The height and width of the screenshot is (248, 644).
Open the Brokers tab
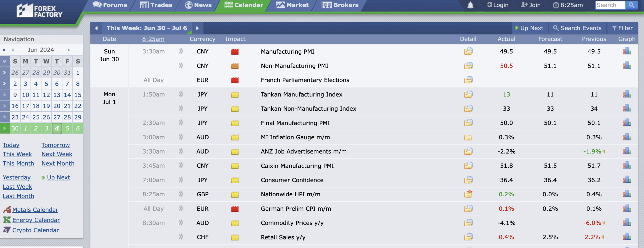[340, 5]
